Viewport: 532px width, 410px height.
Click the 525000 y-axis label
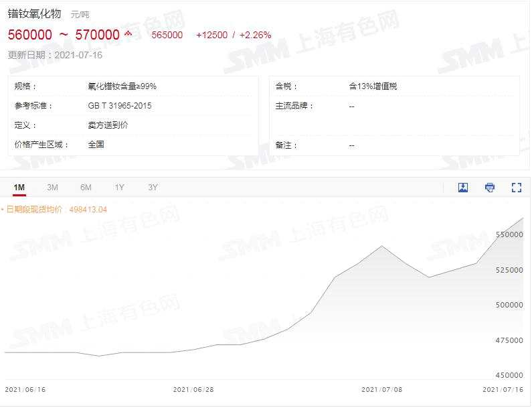(x=509, y=270)
